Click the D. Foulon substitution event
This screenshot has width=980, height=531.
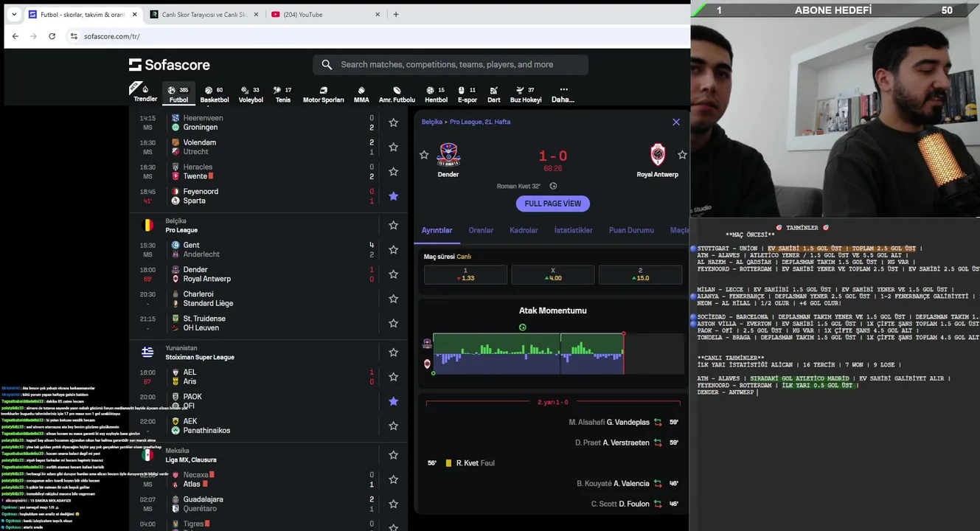click(x=635, y=504)
